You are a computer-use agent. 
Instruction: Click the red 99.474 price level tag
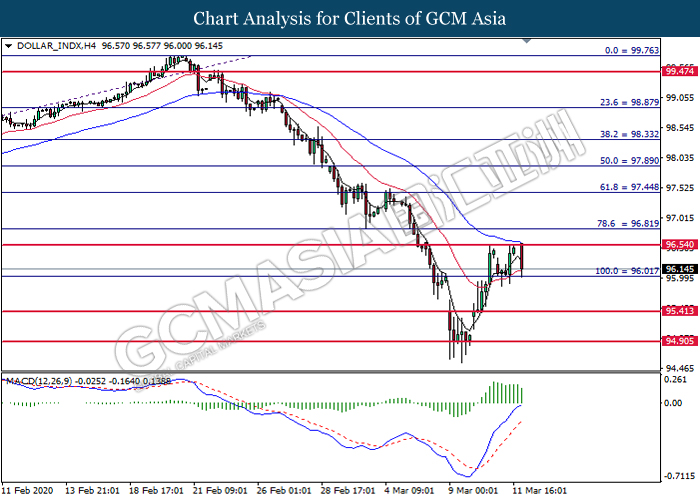point(679,71)
